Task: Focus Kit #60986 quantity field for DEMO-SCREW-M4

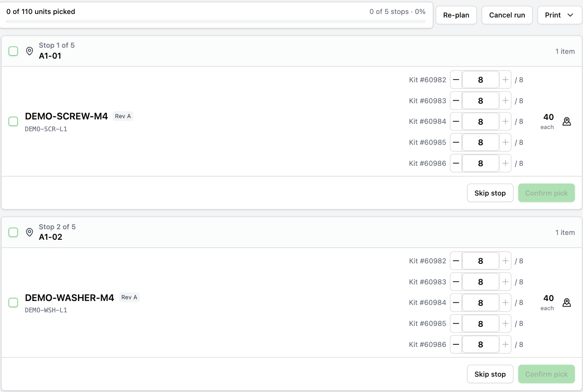Action: click(481, 163)
